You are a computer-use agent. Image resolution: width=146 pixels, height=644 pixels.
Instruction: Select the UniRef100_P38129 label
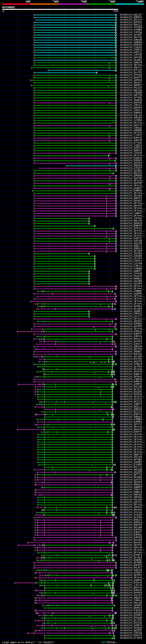(x=131, y=610)
